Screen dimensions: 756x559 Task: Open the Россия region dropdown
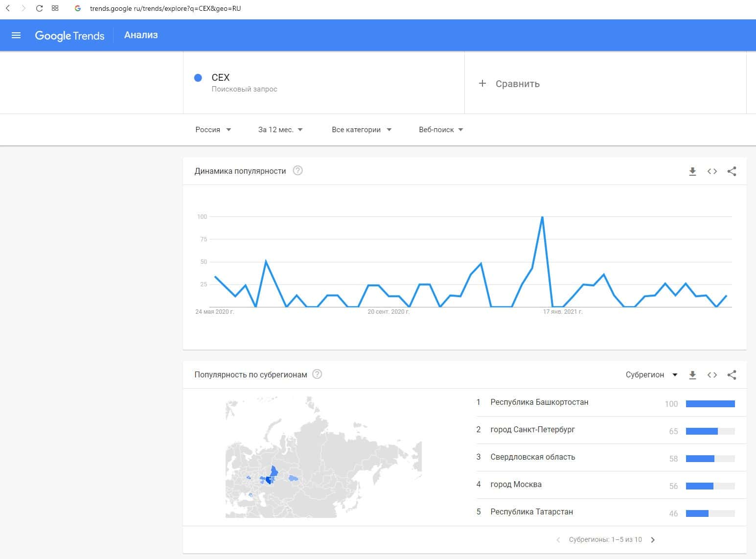coord(213,130)
